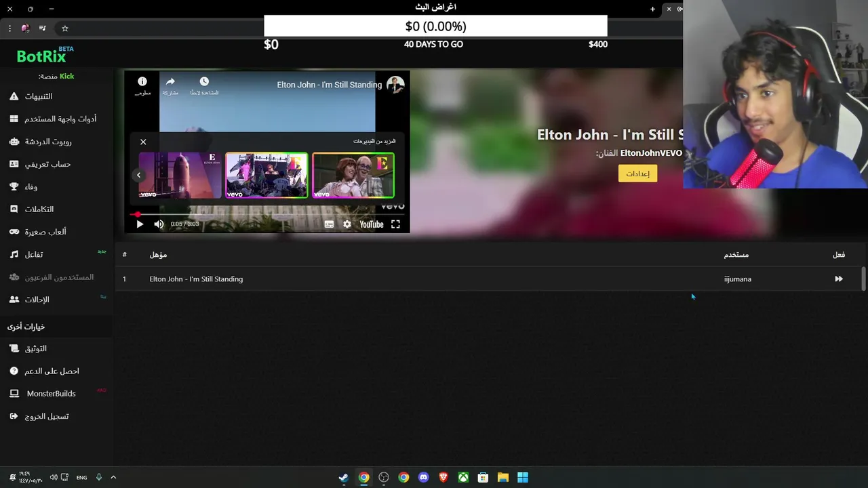The image size is (868, 488).
Task: Open Brave browser from the taskbar
Action: (x=443, y=477)
